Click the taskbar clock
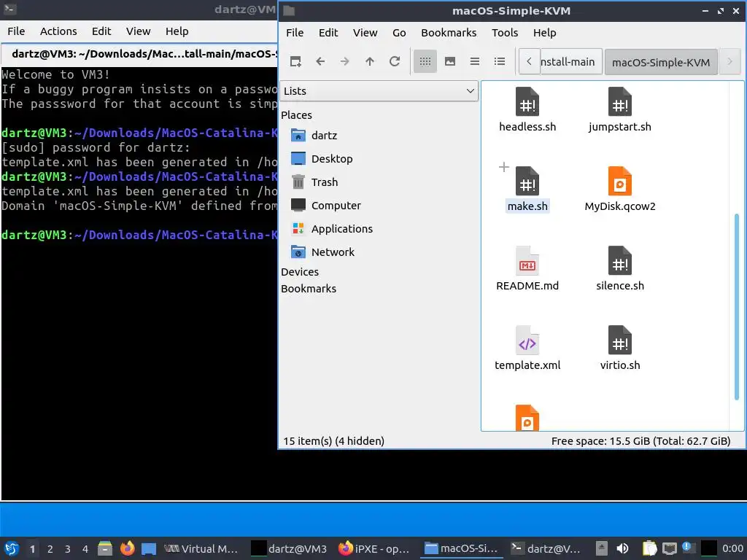The height and width of the screenshot is (560, 747). [732, 548]
